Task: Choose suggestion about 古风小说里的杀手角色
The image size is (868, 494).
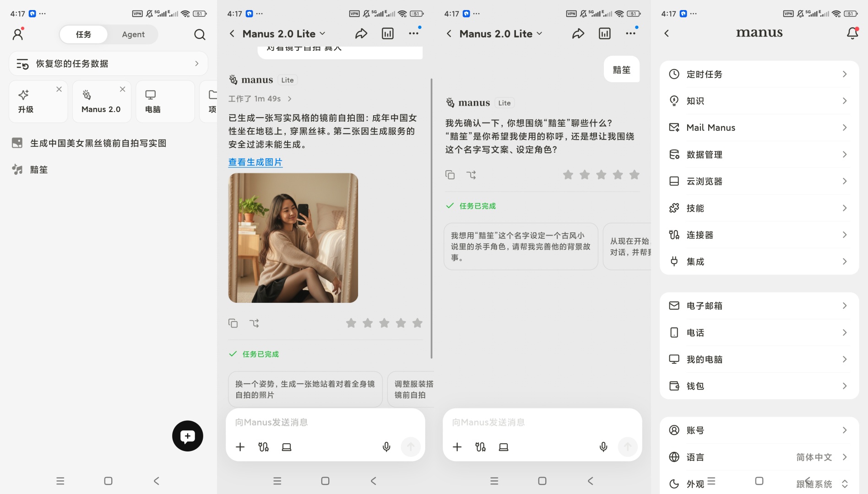Action: point(521,247)
